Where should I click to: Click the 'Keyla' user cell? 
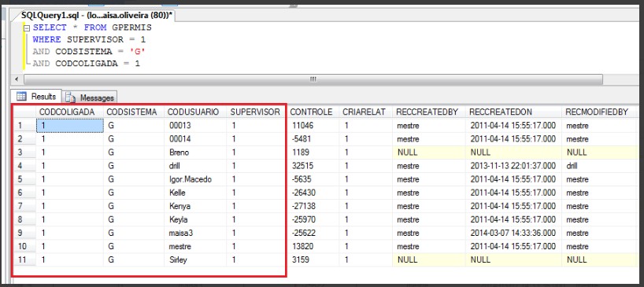coord(195,219)
